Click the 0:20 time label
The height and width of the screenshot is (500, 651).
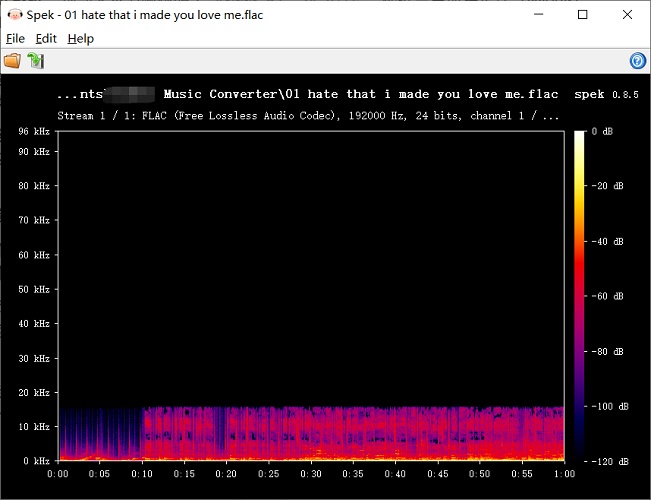(226, 474)
